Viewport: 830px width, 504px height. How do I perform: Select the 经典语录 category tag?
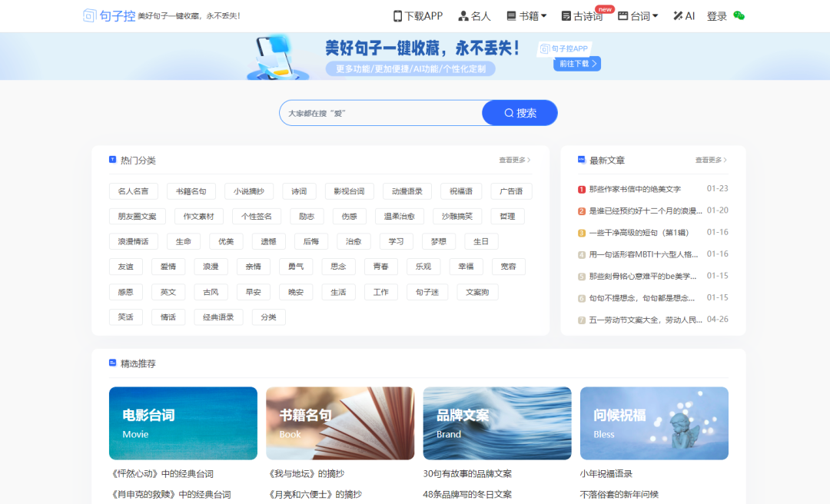click(218, 317)
